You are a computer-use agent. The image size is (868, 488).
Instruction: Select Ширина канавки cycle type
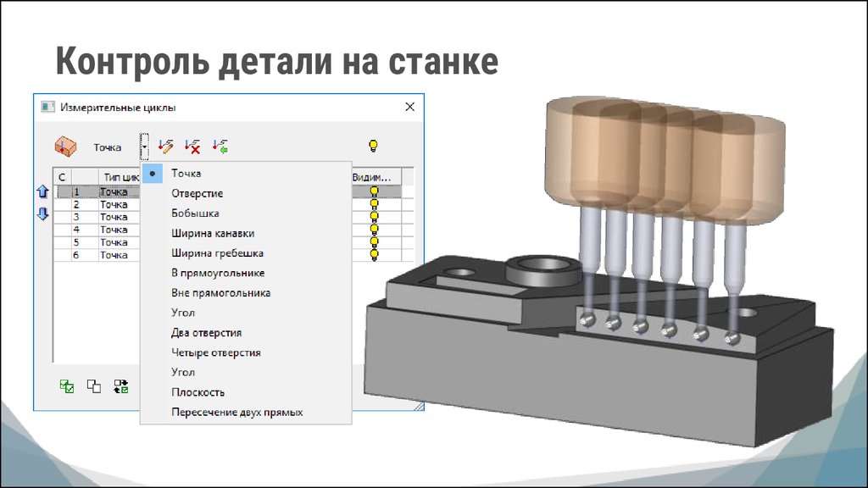pyautogui.click(x=212, y=233)
